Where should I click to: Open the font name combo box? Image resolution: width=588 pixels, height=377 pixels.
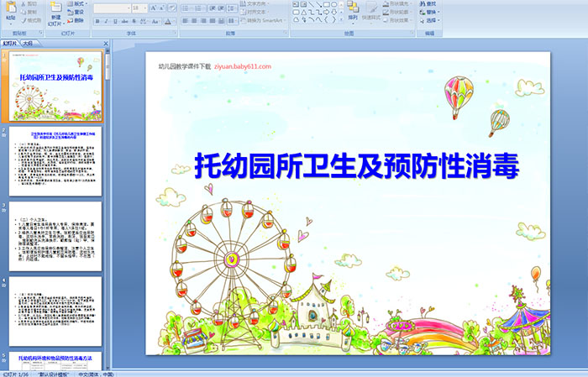112,8
